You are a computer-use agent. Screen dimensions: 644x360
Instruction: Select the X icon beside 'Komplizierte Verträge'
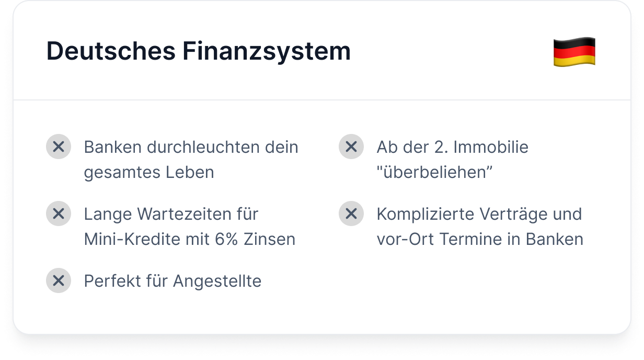[351, 214]
